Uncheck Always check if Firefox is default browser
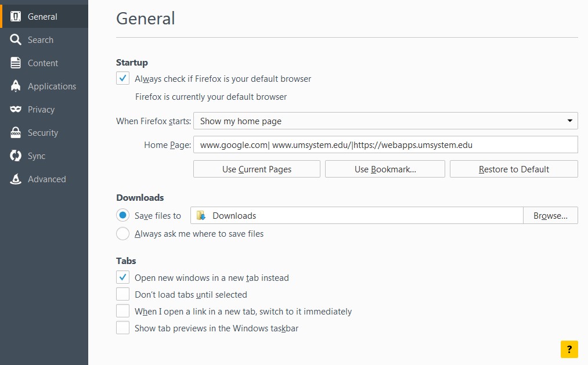The width and height of the screenshot is (588, 365). (122, 78)
